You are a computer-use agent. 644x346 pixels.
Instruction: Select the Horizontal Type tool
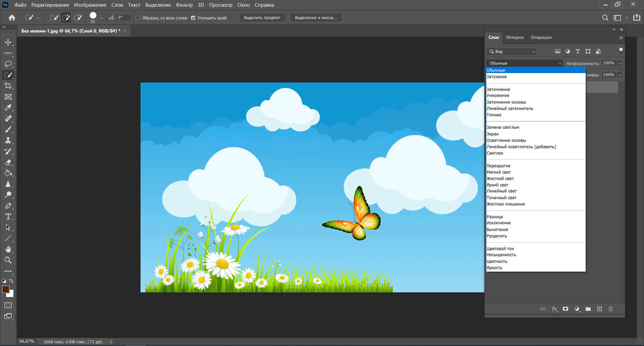click(8, 217)
